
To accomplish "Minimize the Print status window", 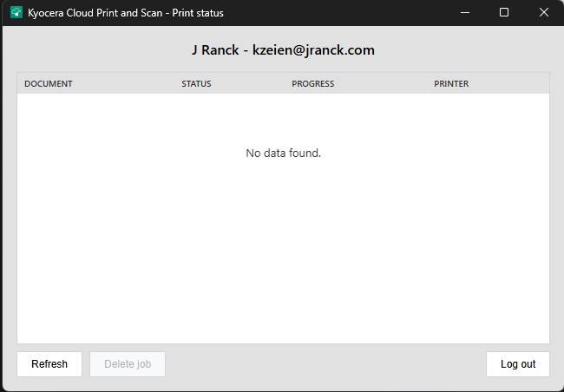I will tap(465, 13).
